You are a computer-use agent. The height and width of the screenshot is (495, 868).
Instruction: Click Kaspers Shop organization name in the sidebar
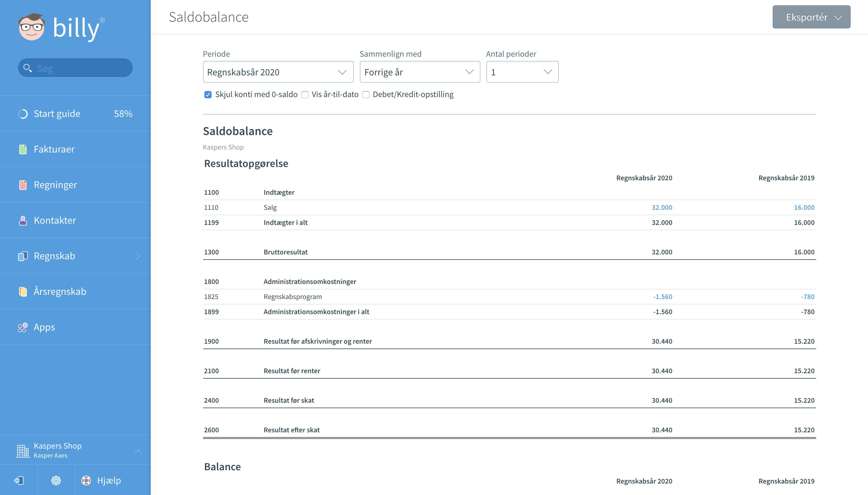58,446
